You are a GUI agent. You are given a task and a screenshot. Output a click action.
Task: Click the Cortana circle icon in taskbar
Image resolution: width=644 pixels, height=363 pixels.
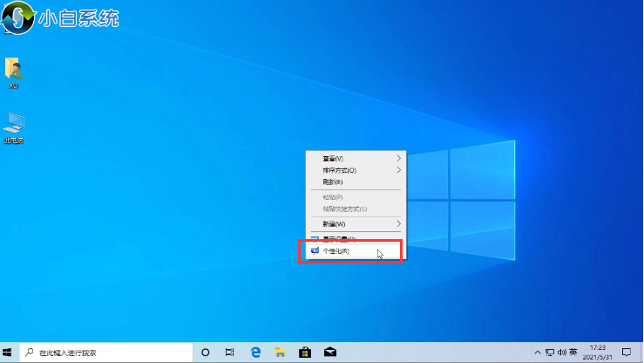(x=206, y=353)
